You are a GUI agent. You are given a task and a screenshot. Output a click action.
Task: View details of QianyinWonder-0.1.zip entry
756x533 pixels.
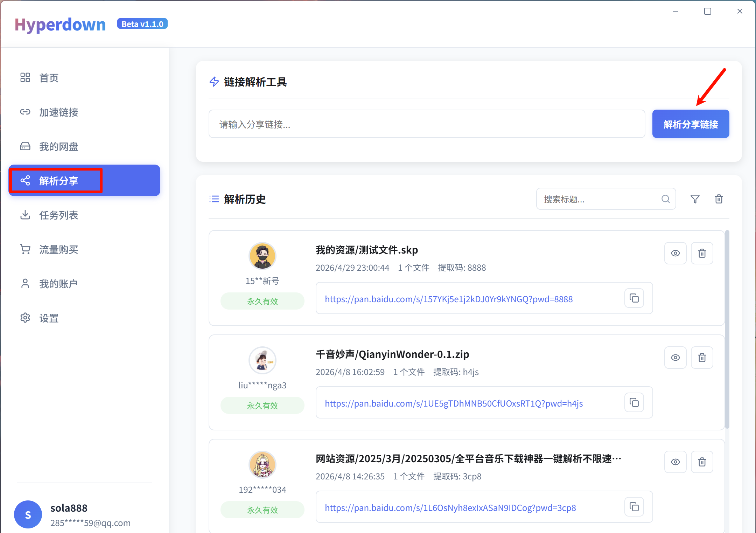[x=675, y=358]
